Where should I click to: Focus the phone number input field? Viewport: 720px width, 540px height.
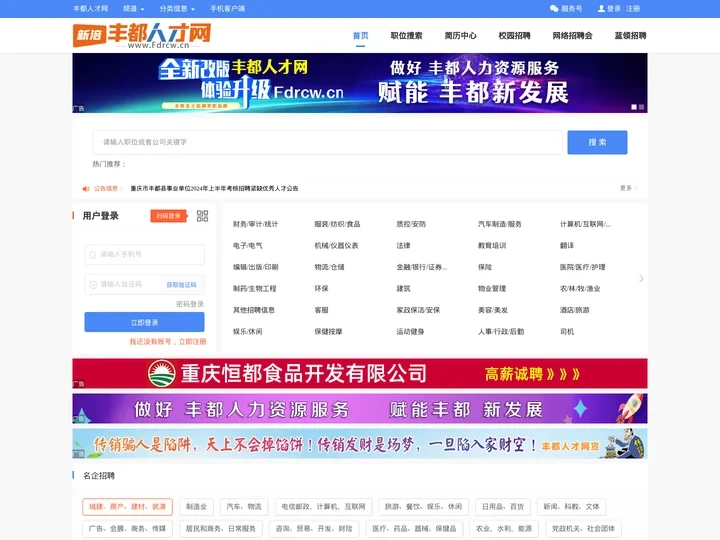[145, 254]
